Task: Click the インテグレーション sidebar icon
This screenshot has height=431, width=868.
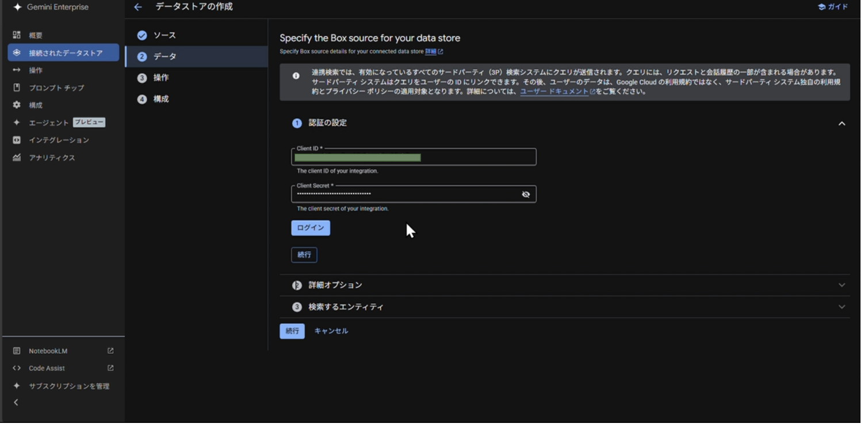Action: pyautogui.click(x=17, y=140)
